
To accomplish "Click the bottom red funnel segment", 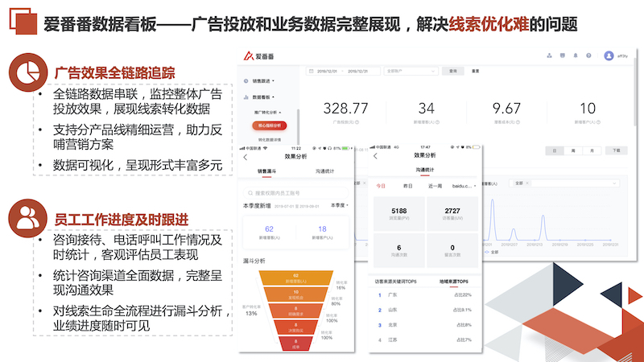I will (295, 343).
